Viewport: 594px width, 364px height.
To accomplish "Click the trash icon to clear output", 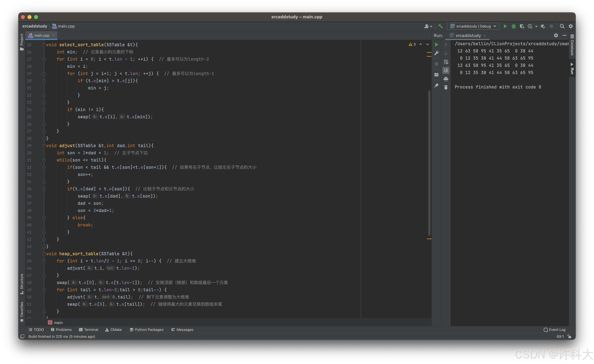I will [446, 87].
